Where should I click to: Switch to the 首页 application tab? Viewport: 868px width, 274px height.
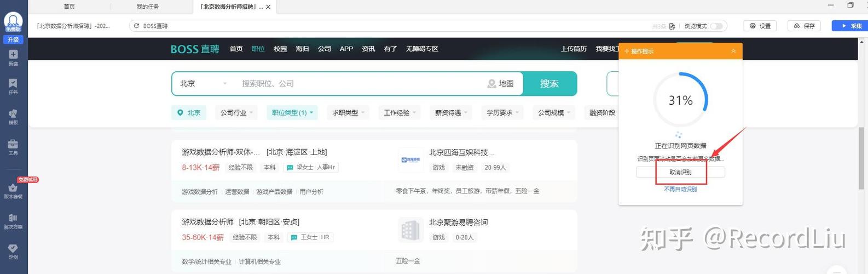click(x=69, y=7)
